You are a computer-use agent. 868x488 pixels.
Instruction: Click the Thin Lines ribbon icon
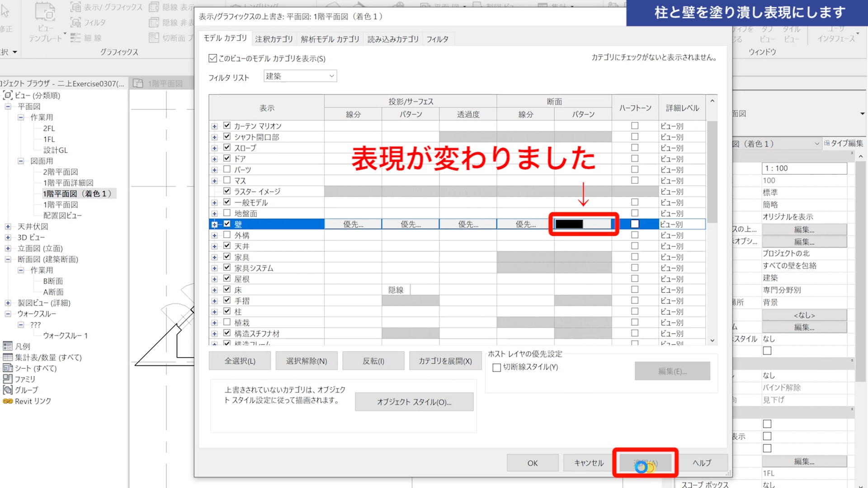[x=75, y=38]
